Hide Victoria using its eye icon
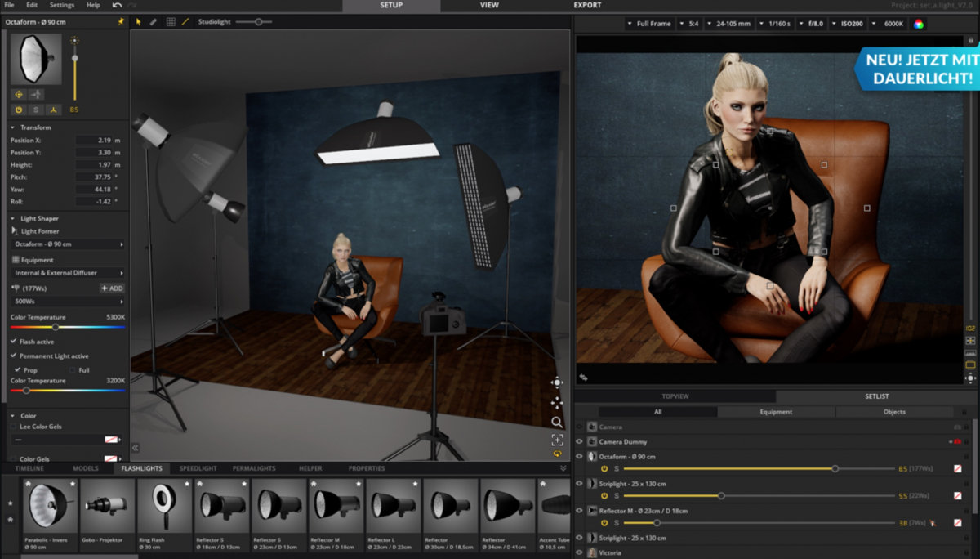This screenshot has height=559, width=980. 579,552
